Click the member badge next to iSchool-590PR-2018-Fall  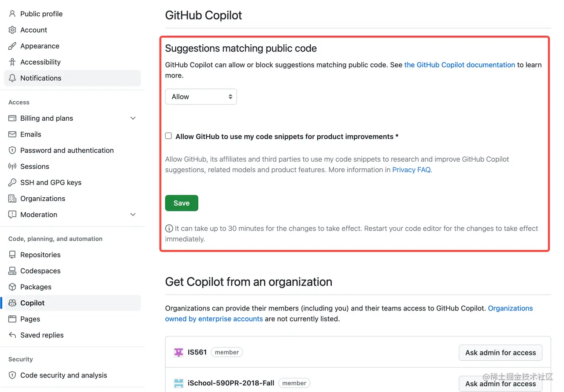point(294,383)
